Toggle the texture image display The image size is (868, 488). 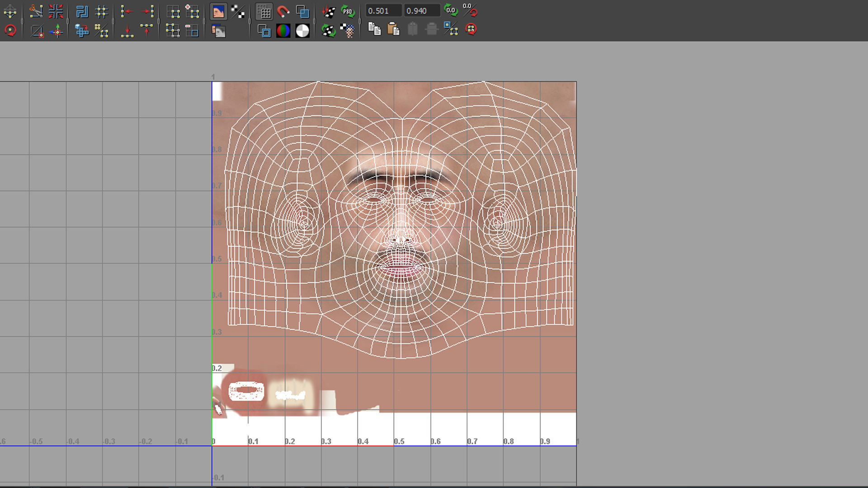(218, 11)
